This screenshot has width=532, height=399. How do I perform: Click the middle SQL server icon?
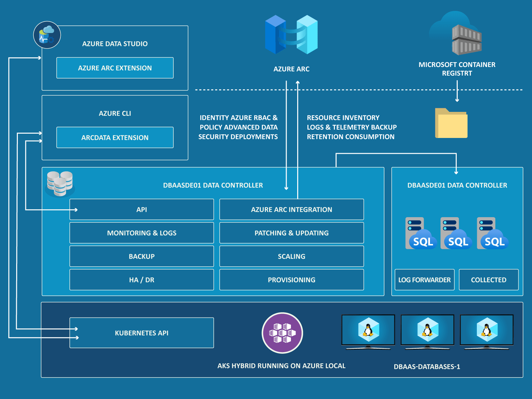(x=456, y=233)
